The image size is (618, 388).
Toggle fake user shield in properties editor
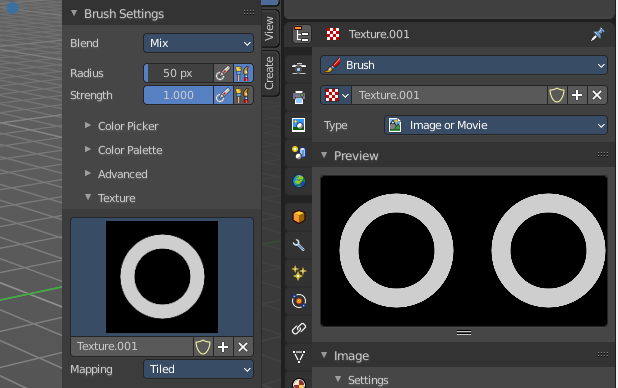click(557, 95)
